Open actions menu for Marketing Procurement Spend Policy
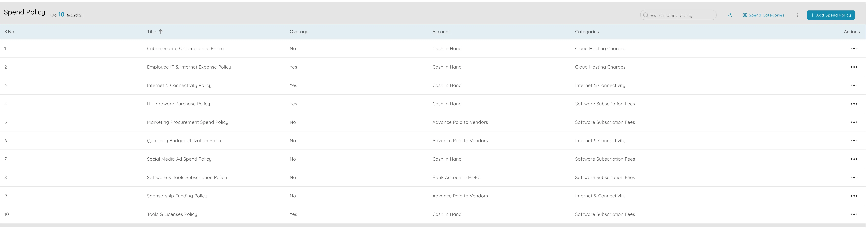The image size is (868, 228). pyautogui.click(x=854, y=122)
